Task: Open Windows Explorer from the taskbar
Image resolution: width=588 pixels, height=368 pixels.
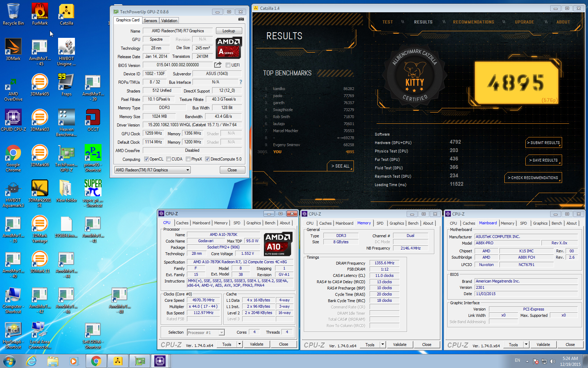Action: (x=53, y=361)
